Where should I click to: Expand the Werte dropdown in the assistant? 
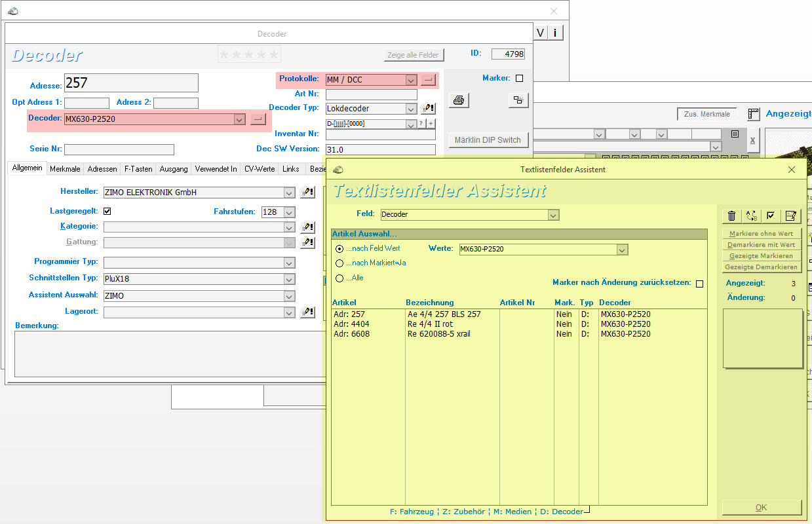pyautogui.click(x=623, y=250)
